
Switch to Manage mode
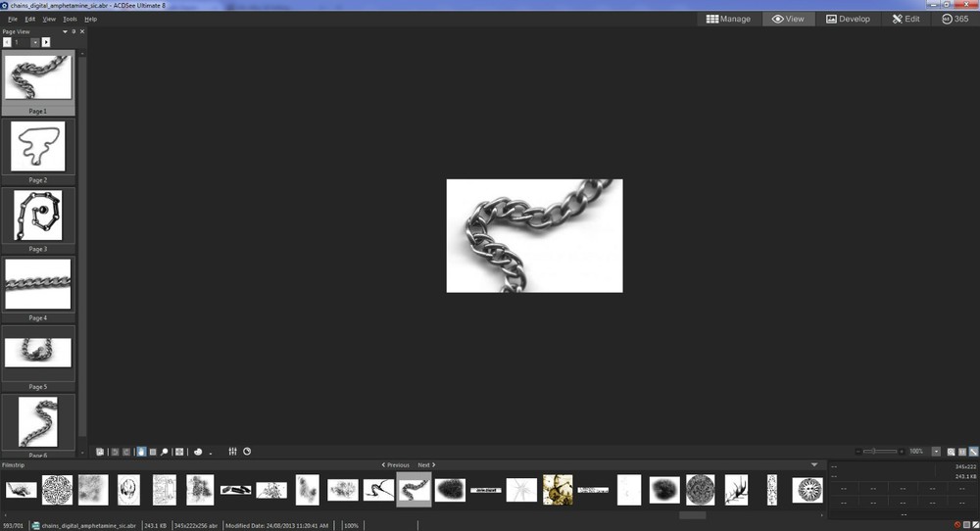point(728,19)
